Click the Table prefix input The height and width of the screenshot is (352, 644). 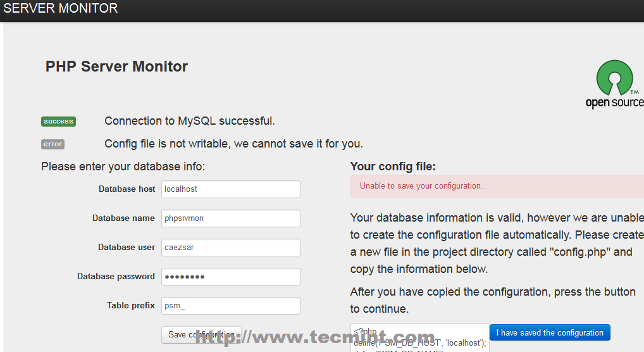230,306
